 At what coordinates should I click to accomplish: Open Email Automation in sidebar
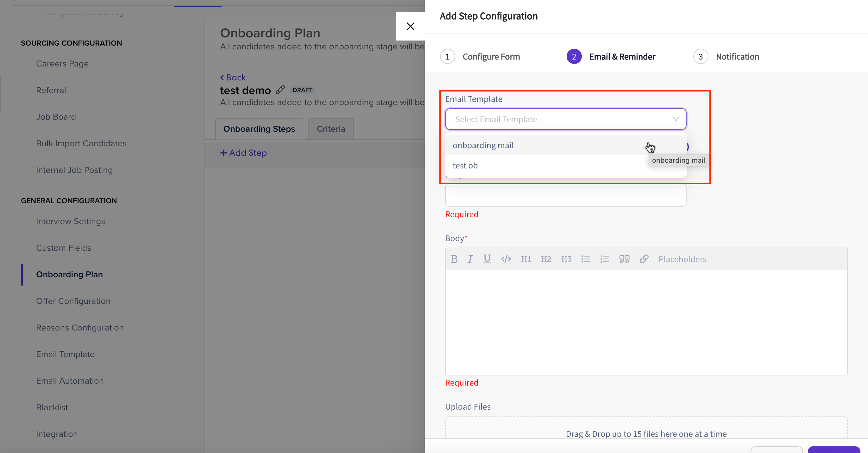point(70,381)
